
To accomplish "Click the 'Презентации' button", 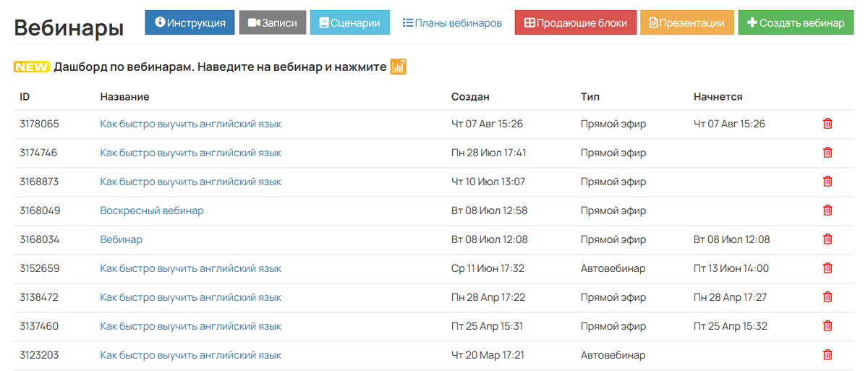I will [686, 22].
